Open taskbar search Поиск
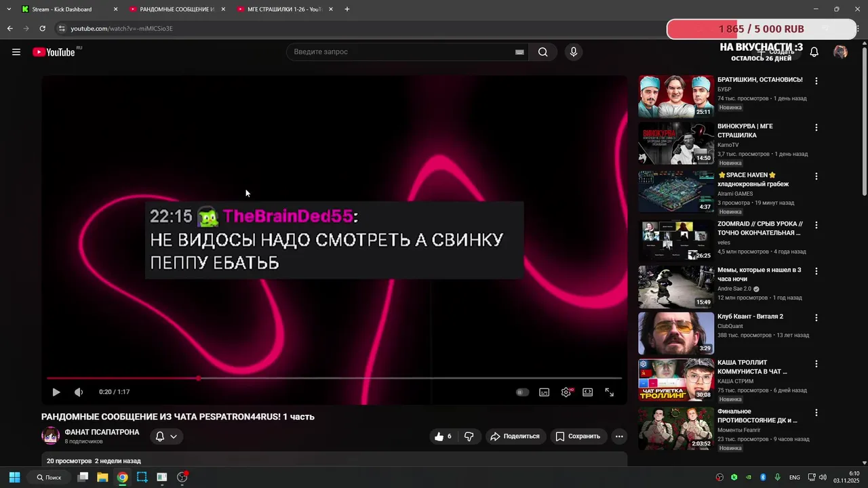The image size is (868, 488). click(49, 477)
